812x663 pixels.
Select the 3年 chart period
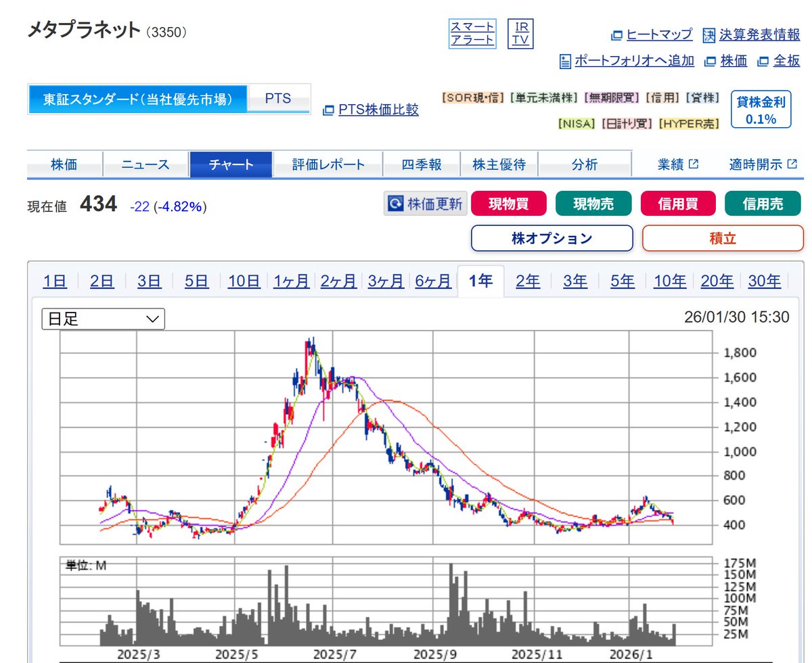[x=575, y=281]
